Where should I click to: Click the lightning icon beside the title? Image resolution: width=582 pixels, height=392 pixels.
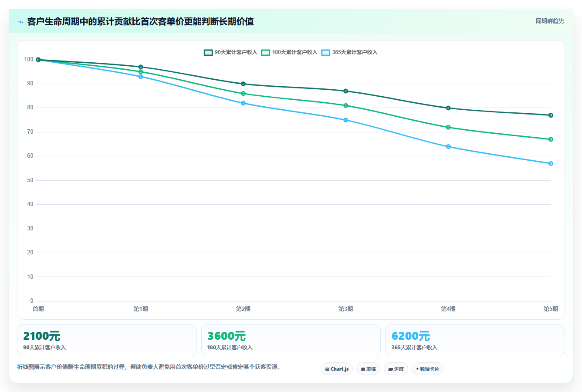[x=20, y=22]
